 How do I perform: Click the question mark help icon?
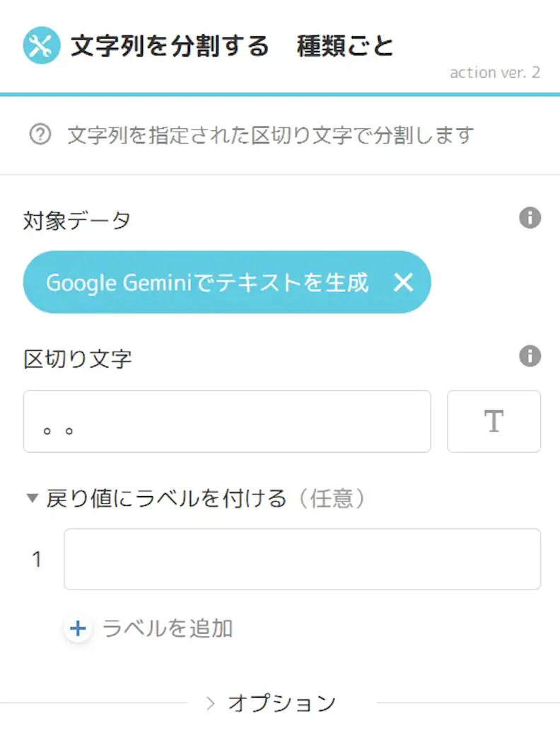coord(40,134)
